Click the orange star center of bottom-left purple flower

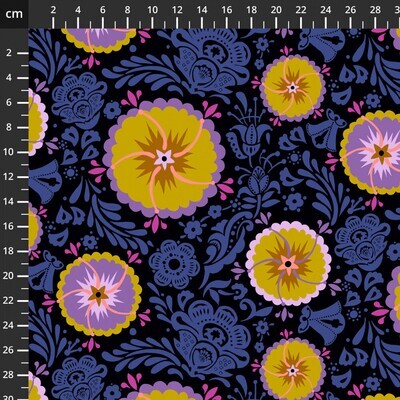pyautogui.click(x=98, y=294)
